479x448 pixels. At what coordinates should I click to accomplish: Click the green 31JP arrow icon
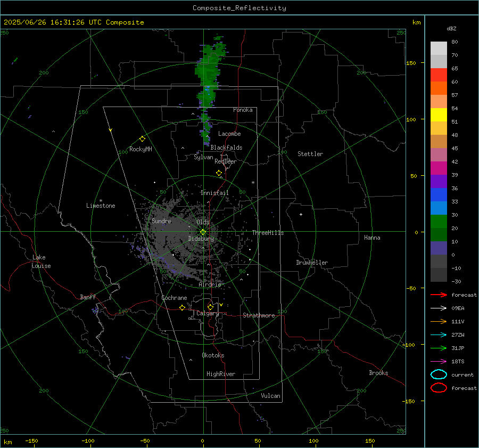click(x=439, y=348)
